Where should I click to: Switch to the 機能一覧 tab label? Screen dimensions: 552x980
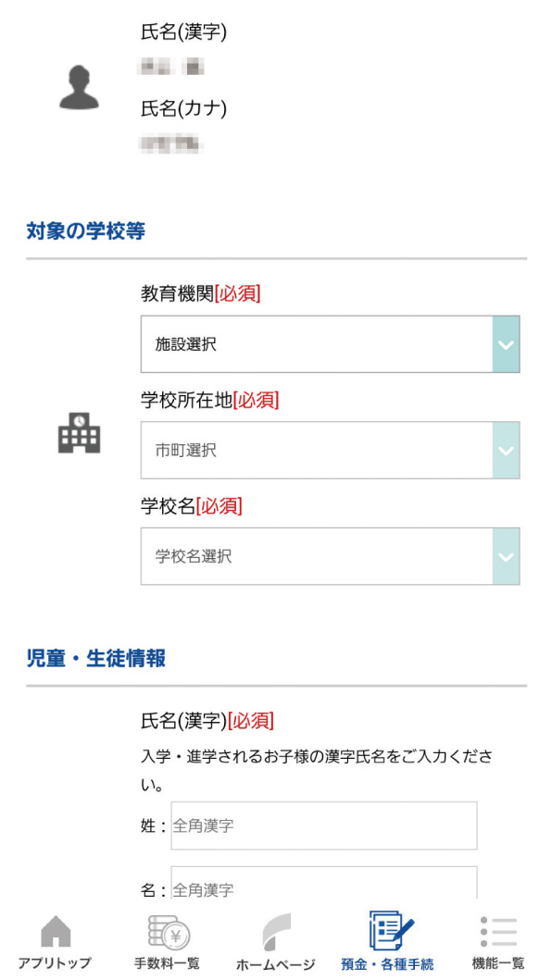[x=498, y=962]
